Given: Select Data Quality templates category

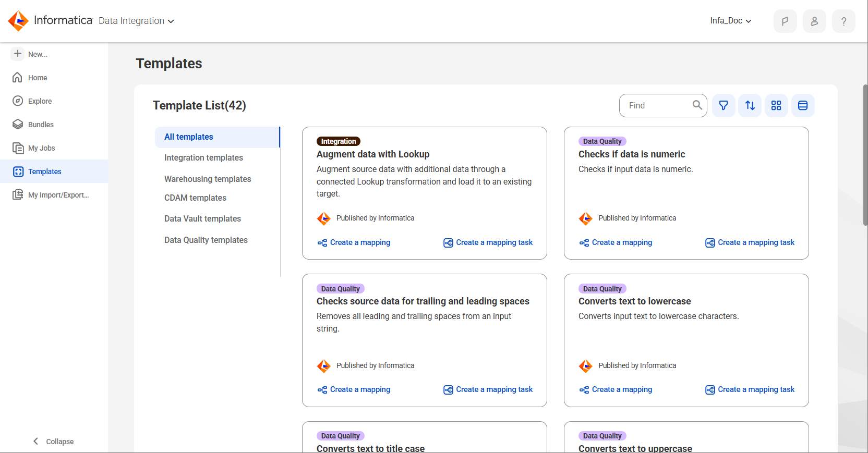Looking at the screenshot, I should tap(206, 240).
